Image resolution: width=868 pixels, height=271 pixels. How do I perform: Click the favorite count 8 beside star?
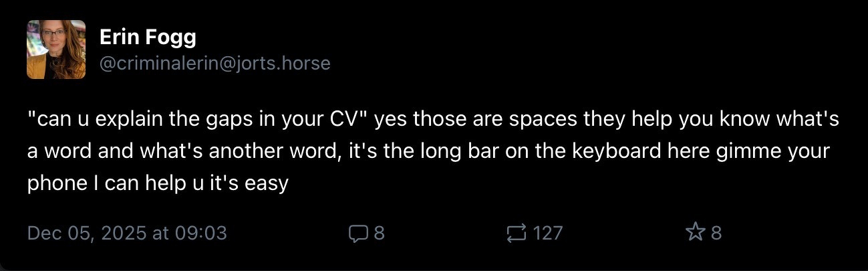(x=716, y=233)
